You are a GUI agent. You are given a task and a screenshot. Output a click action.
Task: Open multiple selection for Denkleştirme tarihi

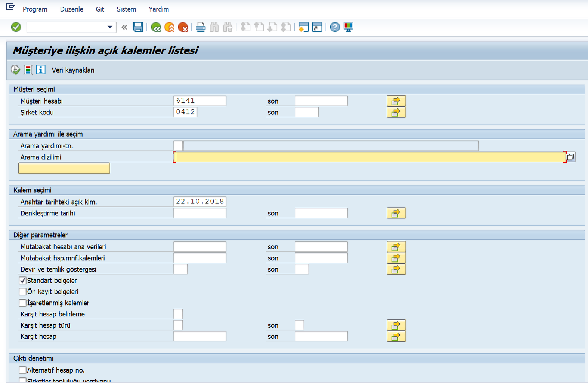[396, 213]
